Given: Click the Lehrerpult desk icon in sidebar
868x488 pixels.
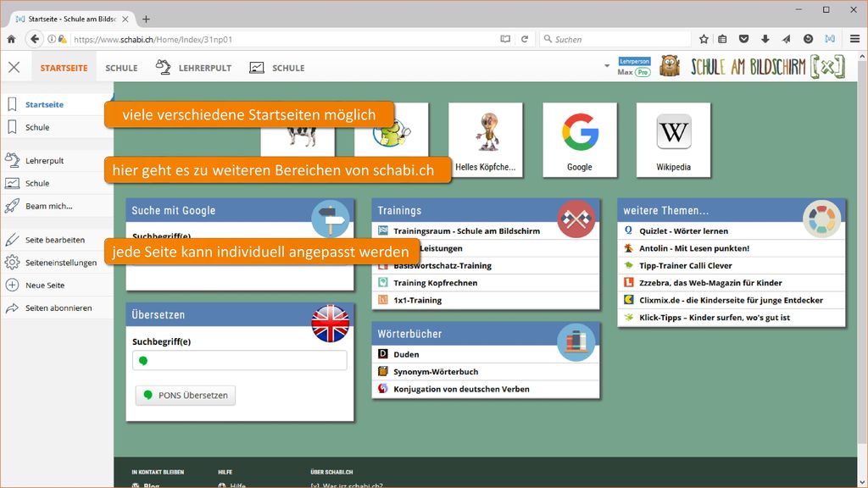Looking at the screenshot, I should coord(12,160).
